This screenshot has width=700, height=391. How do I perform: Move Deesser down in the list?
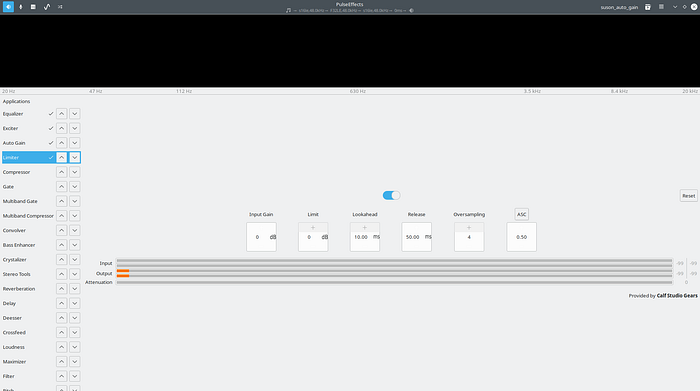(75, 318)
